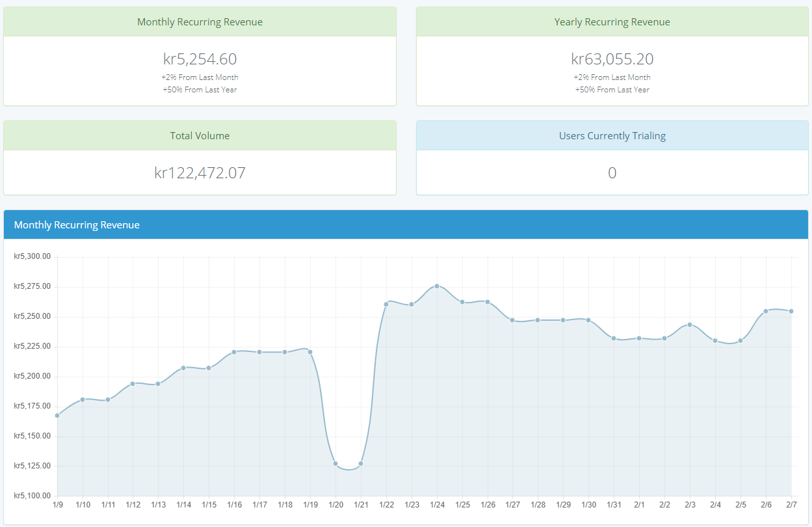Click the chart data point for 2/6

[766, 311]
